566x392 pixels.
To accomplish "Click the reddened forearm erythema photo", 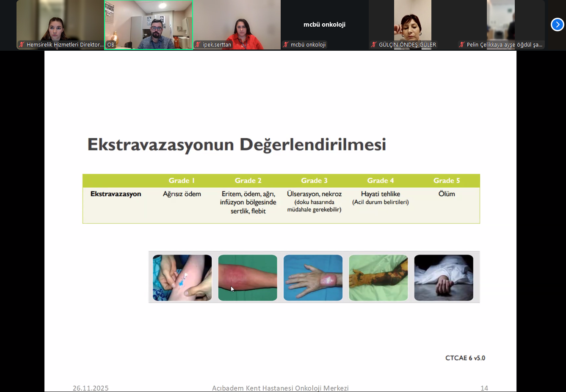I will [248, 278].
